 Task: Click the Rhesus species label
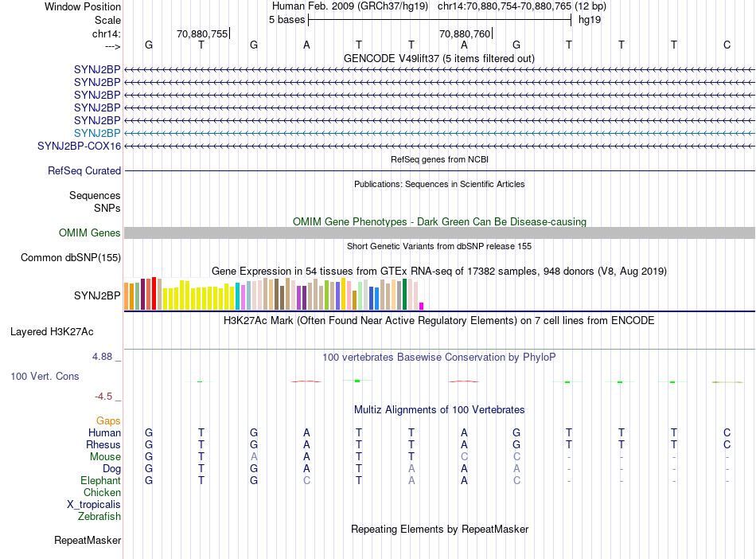click(103, 444)
